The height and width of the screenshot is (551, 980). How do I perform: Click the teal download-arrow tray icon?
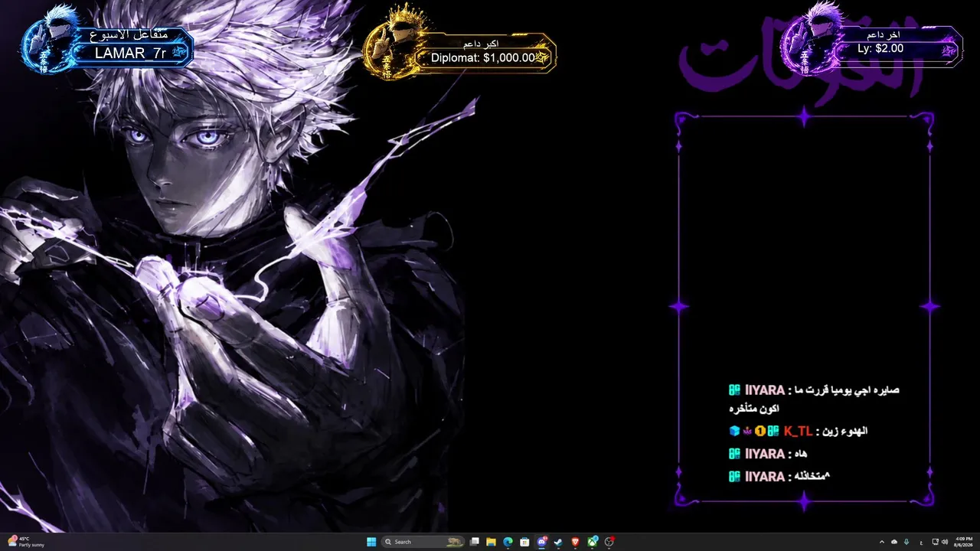point(906,542)
